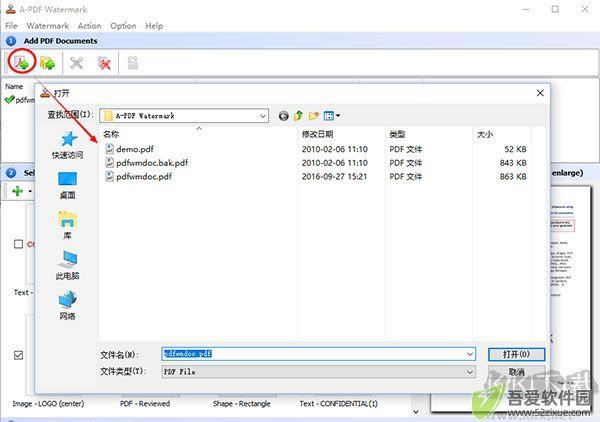Viewport: 600px width, 422px height.
Task: Click the watermark list scroll down arrow
Action: tap(416, 412)
